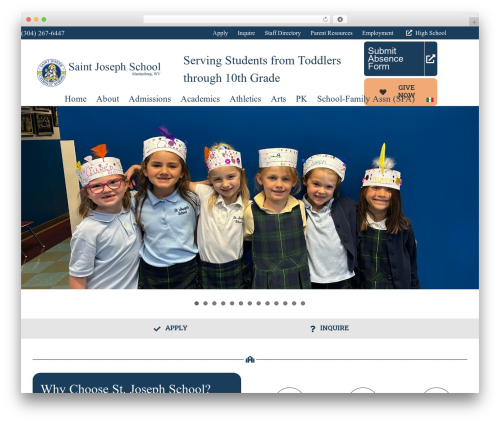This screenshot has height=423, width=500.
Task: Select the seventh slideshow pagination dot
Action: 250,303
